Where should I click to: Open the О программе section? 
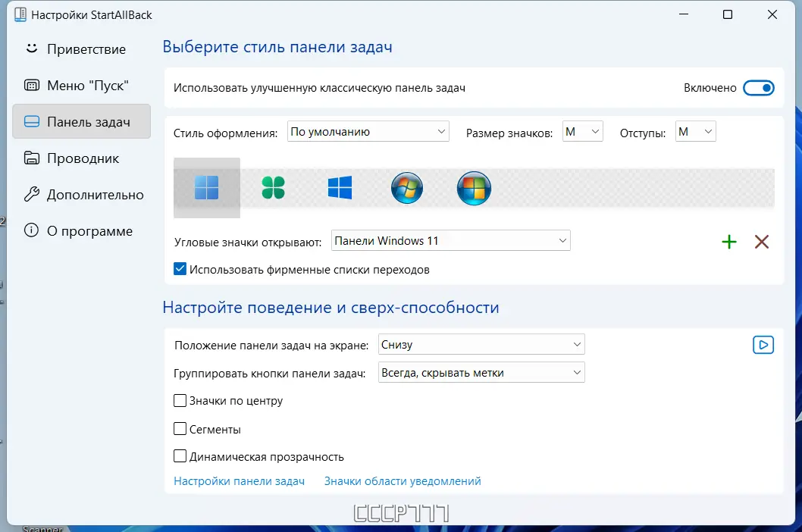click(x=81, y=231)
